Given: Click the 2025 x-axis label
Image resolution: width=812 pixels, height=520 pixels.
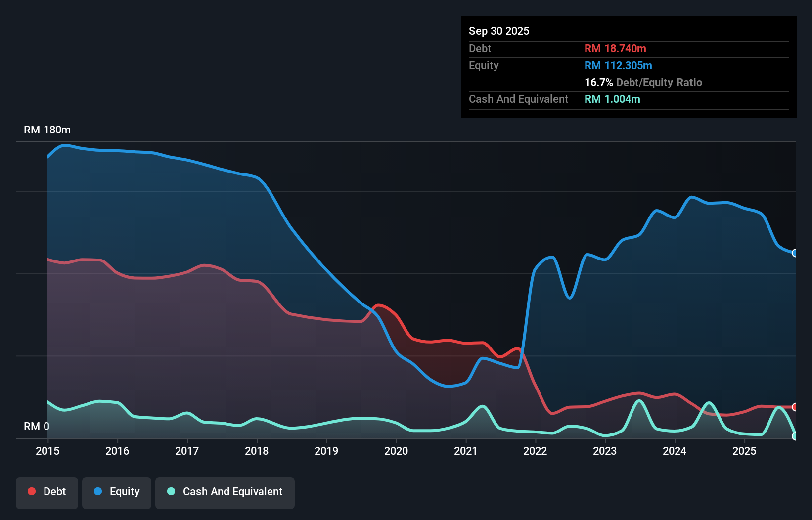Looking at the screenshot, I should pyautogui.click(x=744, y=451).
